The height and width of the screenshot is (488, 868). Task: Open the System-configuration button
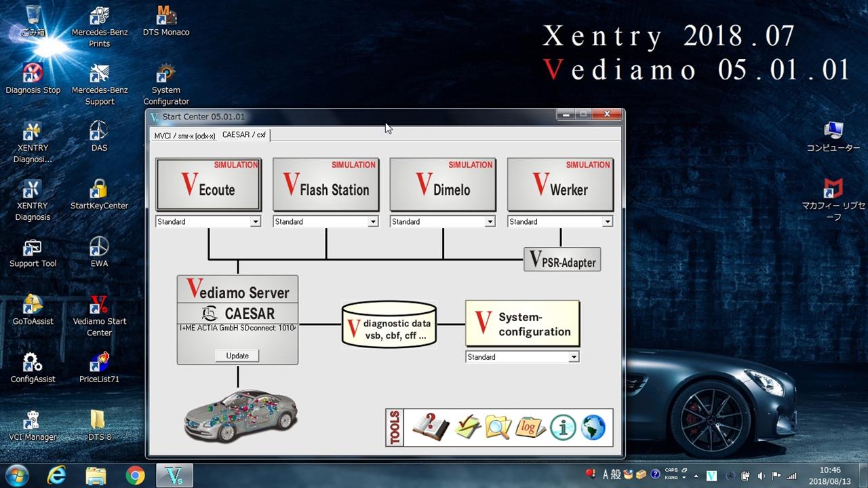(522, 324)
